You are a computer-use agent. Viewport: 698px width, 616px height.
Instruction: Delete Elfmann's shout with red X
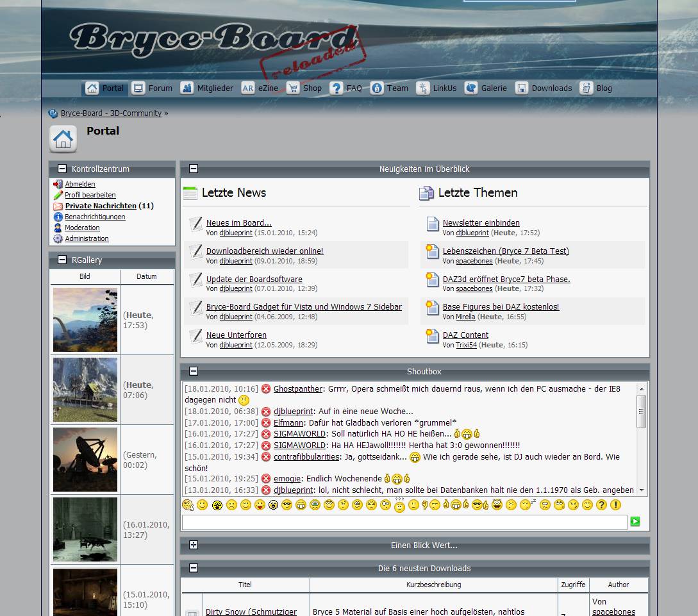tap(266, 423)
